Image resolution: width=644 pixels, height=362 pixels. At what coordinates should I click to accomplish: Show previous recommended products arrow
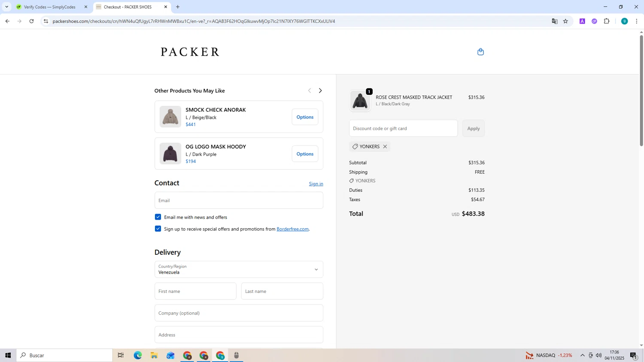pos(310,90)
